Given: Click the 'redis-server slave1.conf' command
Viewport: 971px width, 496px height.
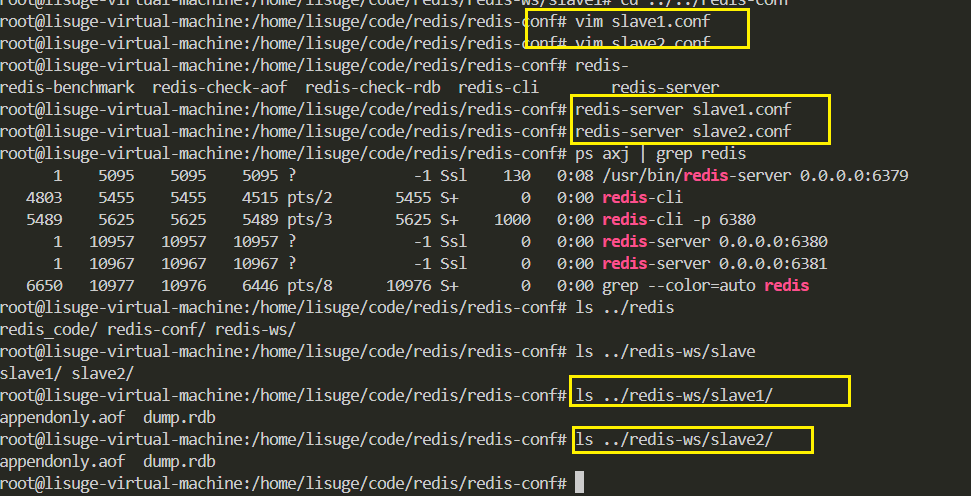Looking at the screenshot, I should pos(683,110).
